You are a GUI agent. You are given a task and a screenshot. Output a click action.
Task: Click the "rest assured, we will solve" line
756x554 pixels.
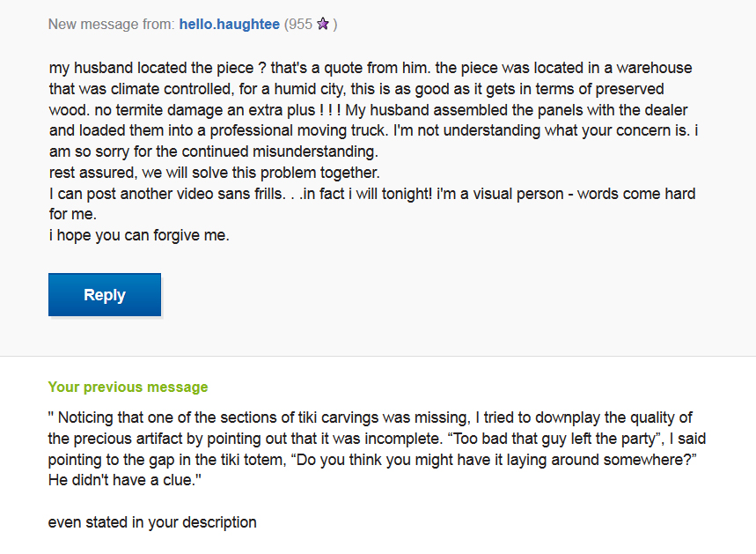pyautogui.click(x=214, y=172)
